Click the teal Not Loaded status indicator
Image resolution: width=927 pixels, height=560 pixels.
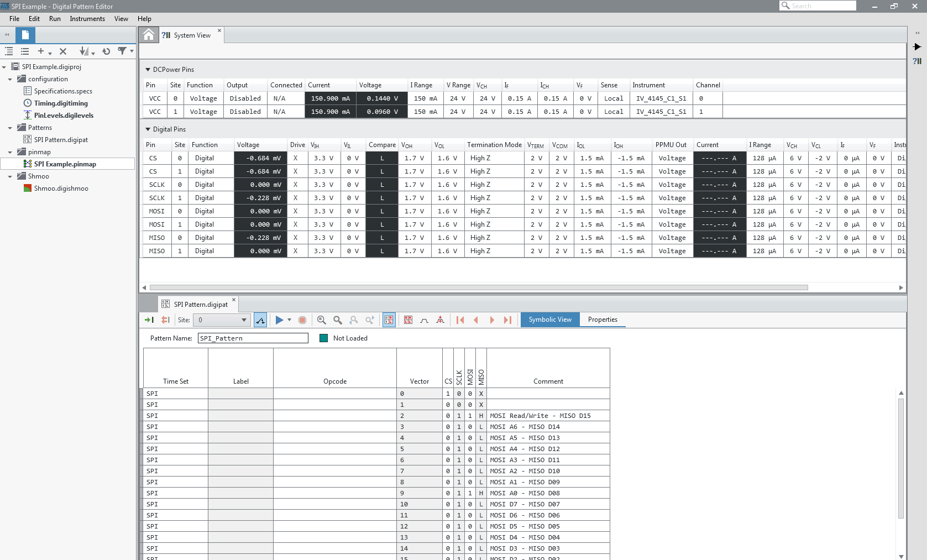324,338
